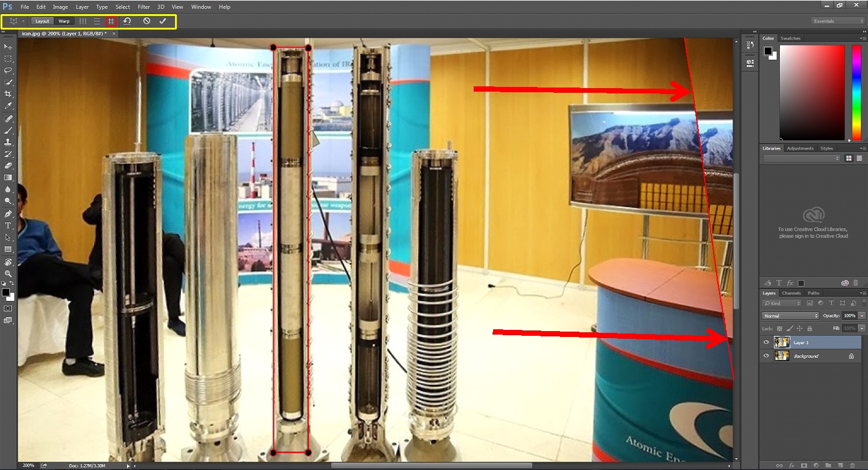The image size is (868, 470).
Task: Select the Clone Stamp tool
Action: [x=8, y=142]
